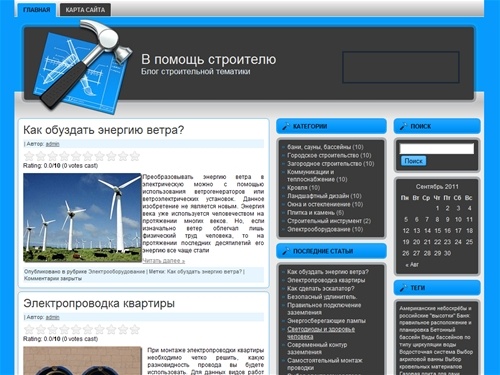The image size is (500, 375).
Task: Open recent post Современный контур заземления
Action: pos(317,348)
